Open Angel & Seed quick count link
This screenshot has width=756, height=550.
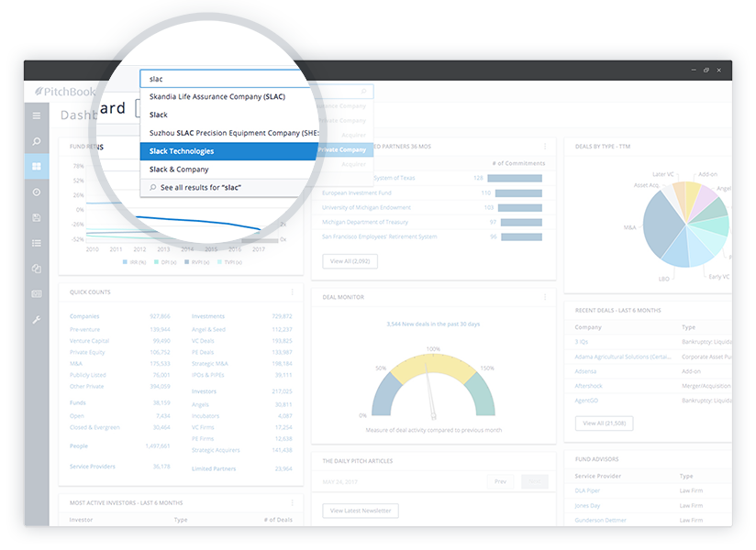click(x=208, y=329)
